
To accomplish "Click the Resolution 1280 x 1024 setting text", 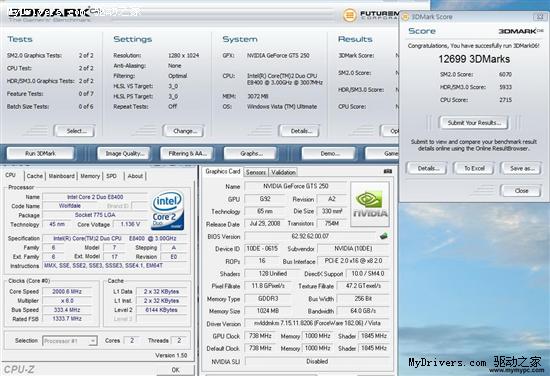I will [183, 55].
